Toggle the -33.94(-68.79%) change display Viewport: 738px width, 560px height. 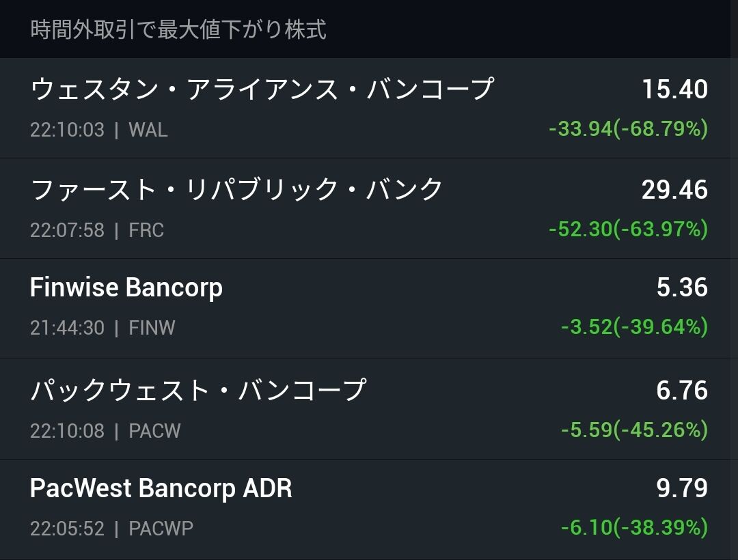629,128
